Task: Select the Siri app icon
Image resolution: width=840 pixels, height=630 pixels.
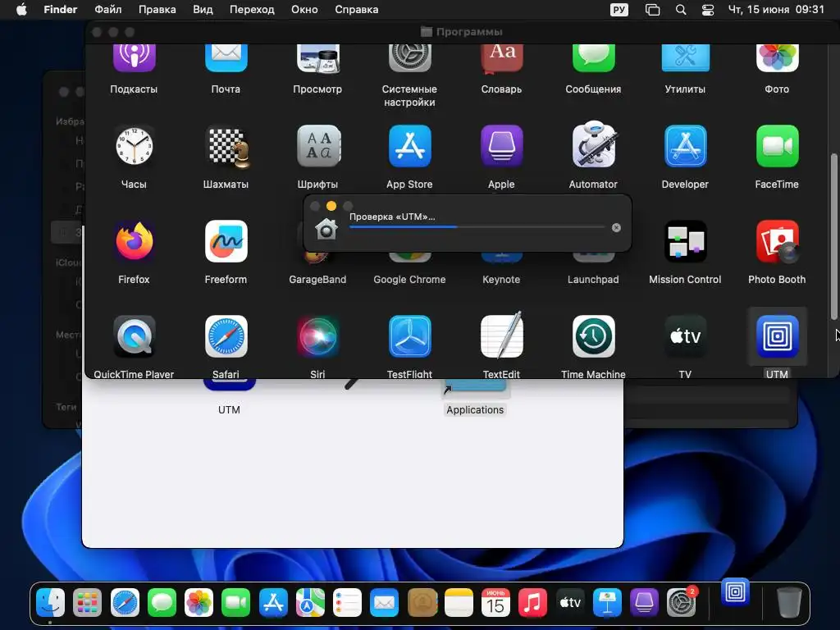Action: coord(317,336)
